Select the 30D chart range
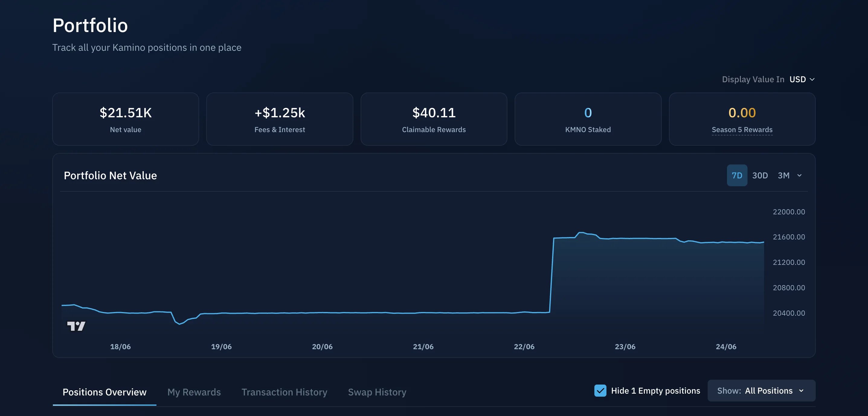 (x=760, y=175)
